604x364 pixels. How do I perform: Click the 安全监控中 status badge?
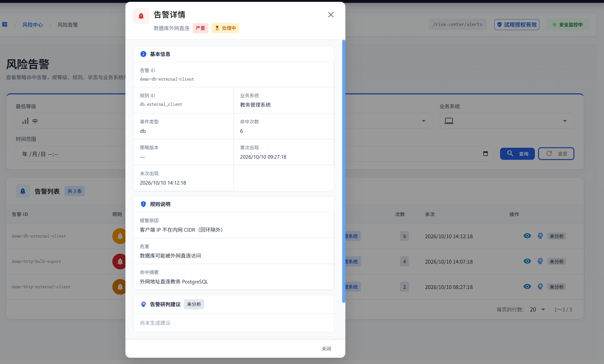point(568,25)
